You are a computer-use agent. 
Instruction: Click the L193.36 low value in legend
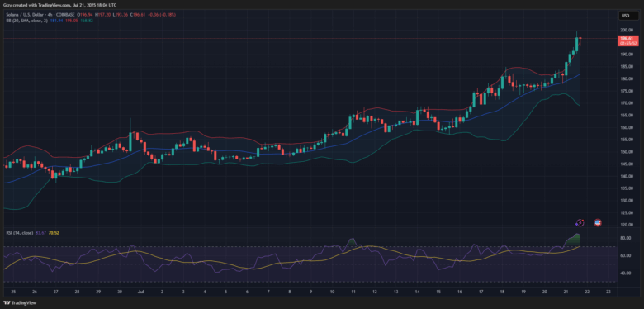click(120, 15)
